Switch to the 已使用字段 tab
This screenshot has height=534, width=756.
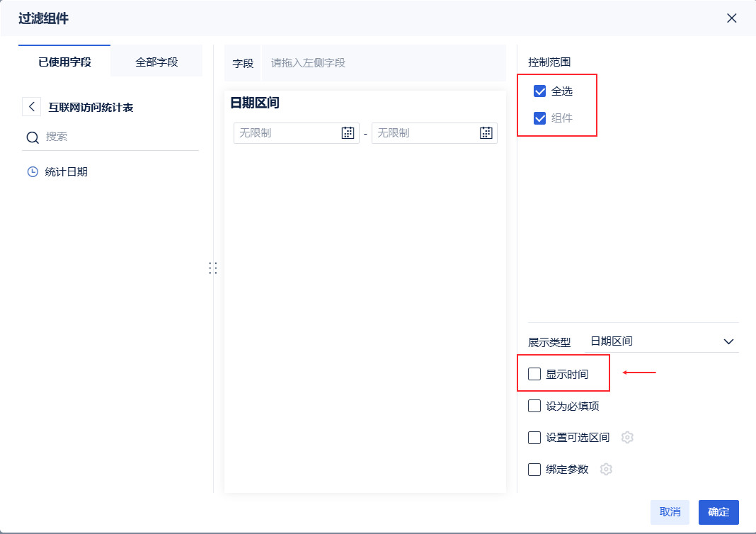[64, 62]
